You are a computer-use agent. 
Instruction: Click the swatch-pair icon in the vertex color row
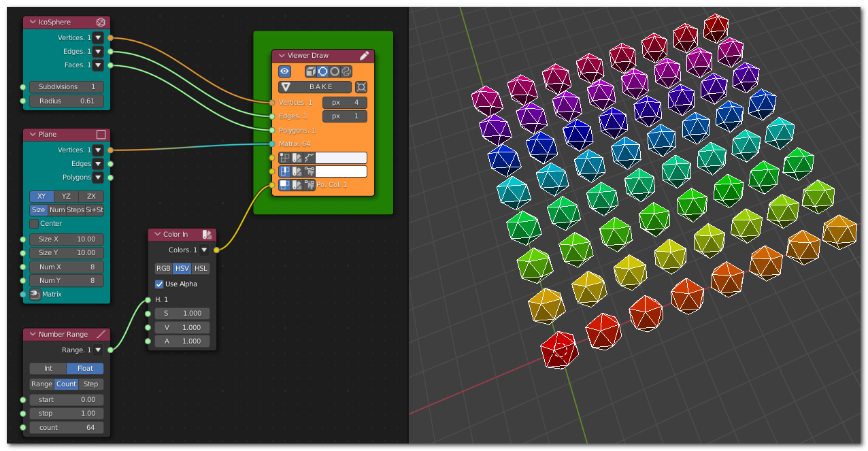click(297, 158)
